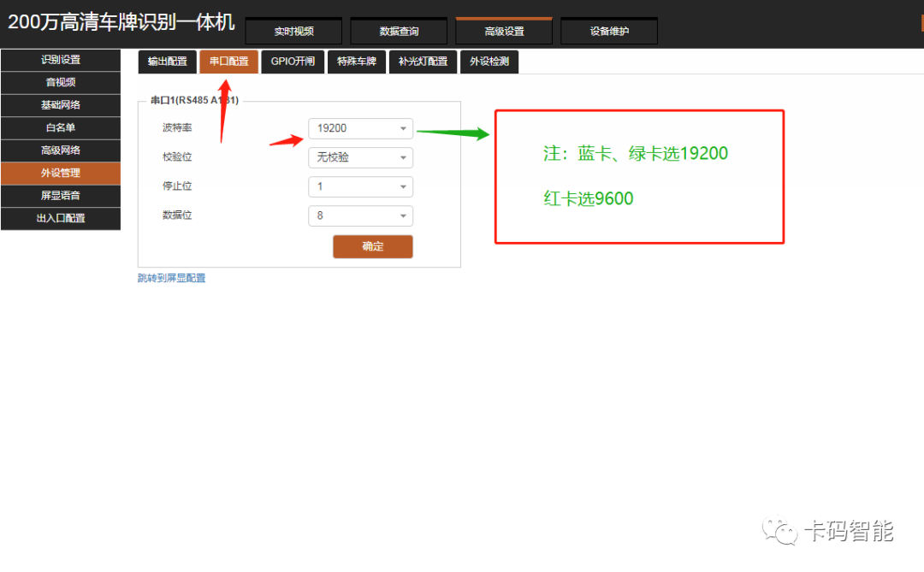Switch to the 串口配置 sub-tab
Screen dimensions: 924x572
click(x=228, y=62)
